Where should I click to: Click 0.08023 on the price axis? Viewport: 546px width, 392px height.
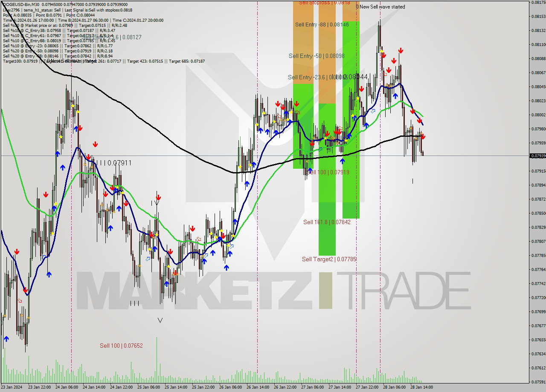click(538, 101)
